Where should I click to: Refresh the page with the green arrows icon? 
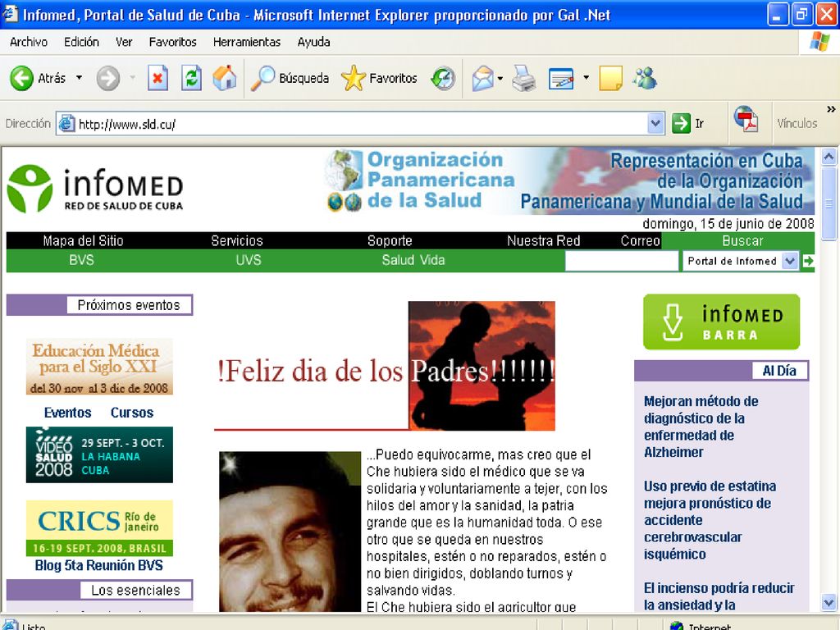click(x=191, y=79)
